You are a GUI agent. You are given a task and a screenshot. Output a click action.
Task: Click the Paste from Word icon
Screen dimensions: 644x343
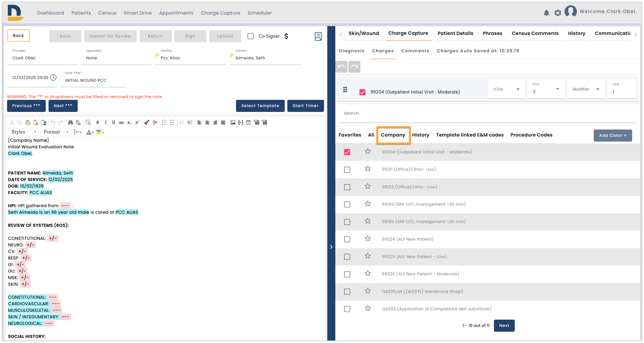click(x=43, y=122)
